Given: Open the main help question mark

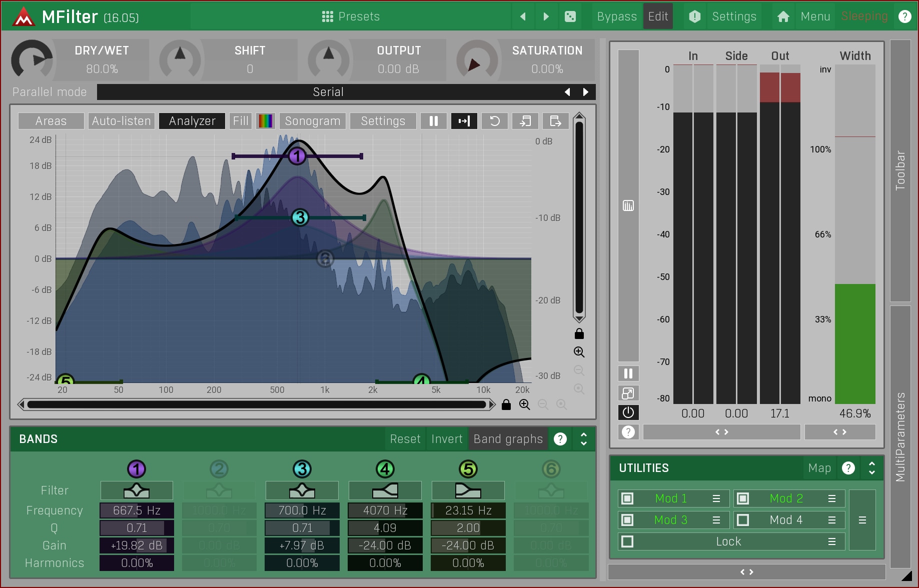Looking at the screenshot, I should click(904, 16).
